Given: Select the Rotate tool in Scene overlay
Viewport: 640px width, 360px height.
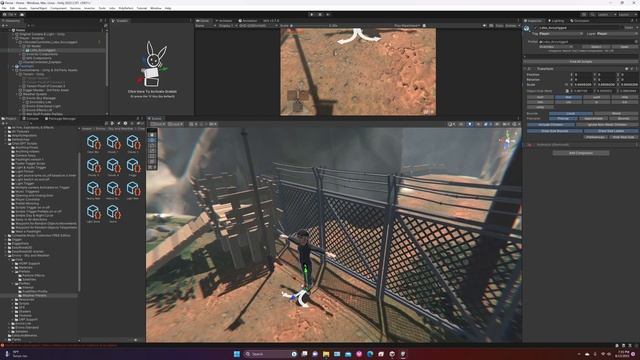Looking at the screenshot, I should coord(152,145).
